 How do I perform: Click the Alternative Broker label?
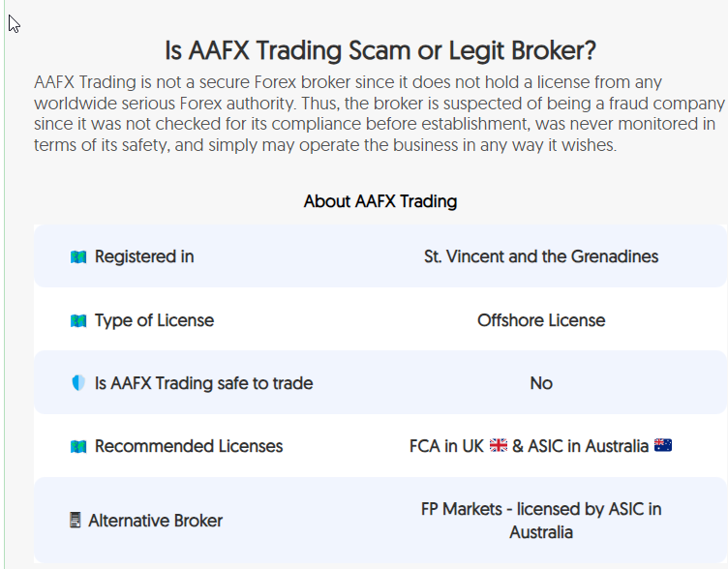pyautogui.click(x=156, y=521)
